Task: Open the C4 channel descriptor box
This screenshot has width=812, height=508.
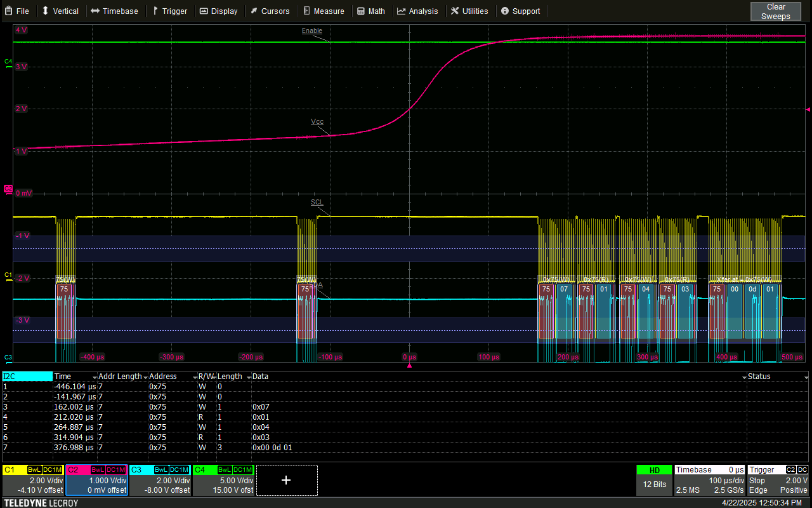Action: click(223, 480)
